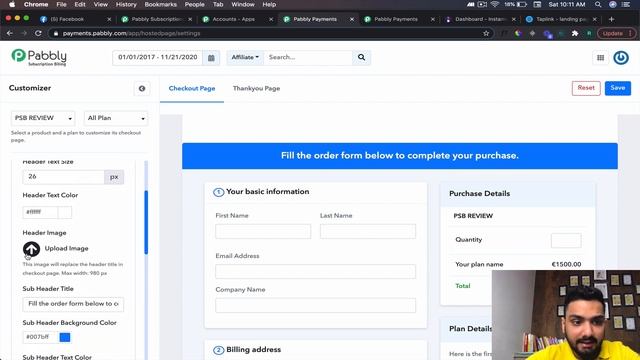
Task: Open the apps grid icon
Action: 600,58
